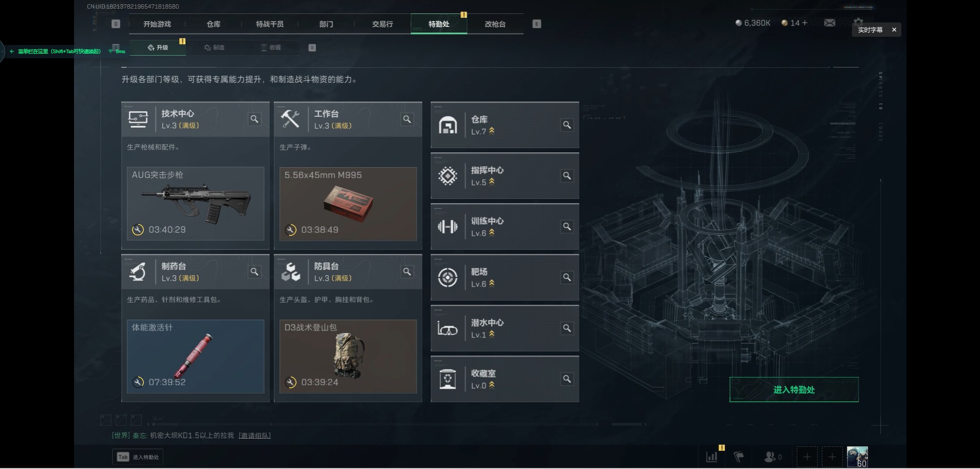Close the 实时字幕 popup

coord(894,30)
